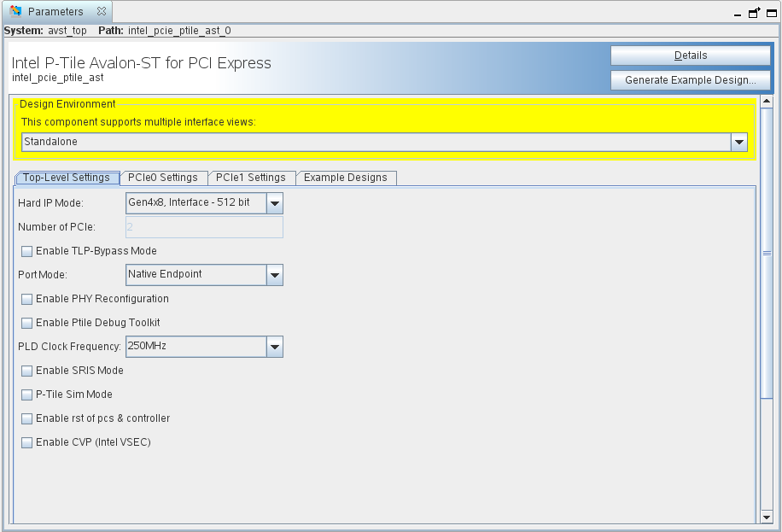The image size is (782, 532).
Task: Enable PHY Reconfiguration checkbox
Action: (x=27, y=299)
